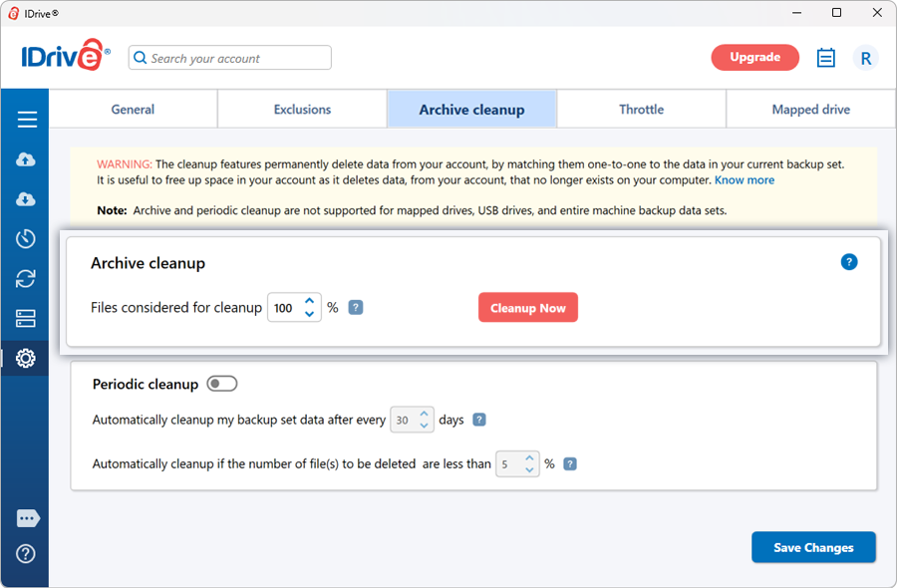Open the Sync arrows sidebar icon

pos(25,279)
